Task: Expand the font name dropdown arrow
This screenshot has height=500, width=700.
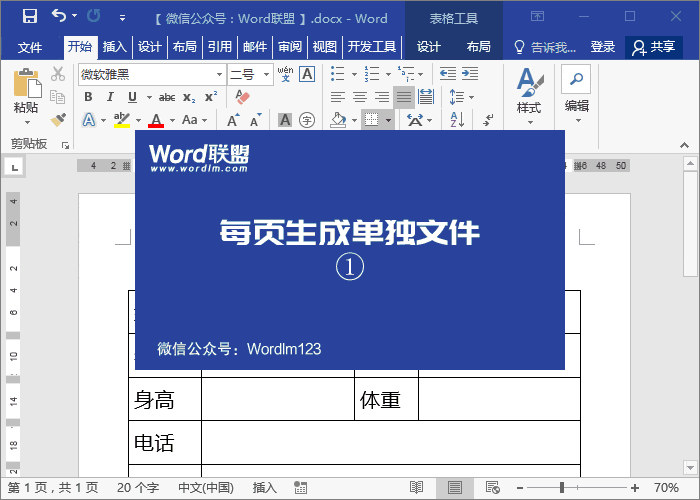Action: pyautogui.click(x=219, y=74)
